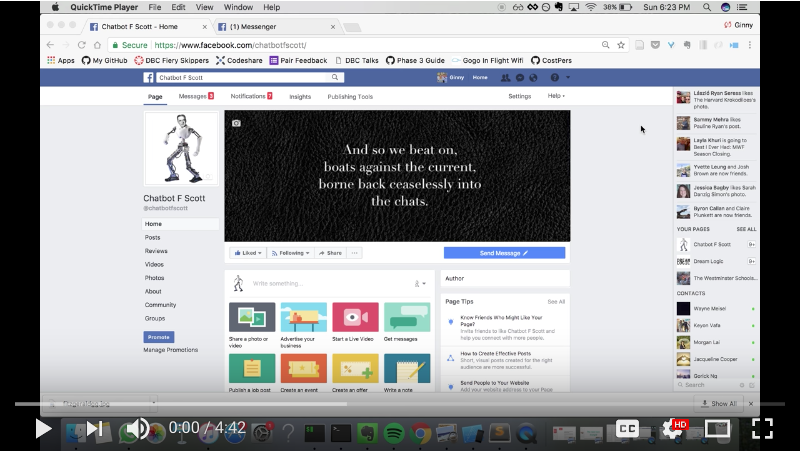Open the page Messages tab
800x451 pixels.
(196, 96)
